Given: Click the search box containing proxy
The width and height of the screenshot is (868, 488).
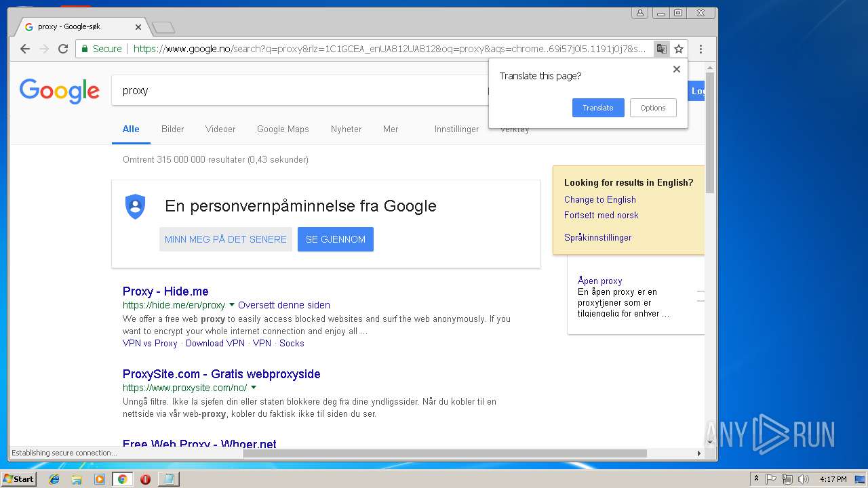Looking at the screenshot, I should coord(298,90).
